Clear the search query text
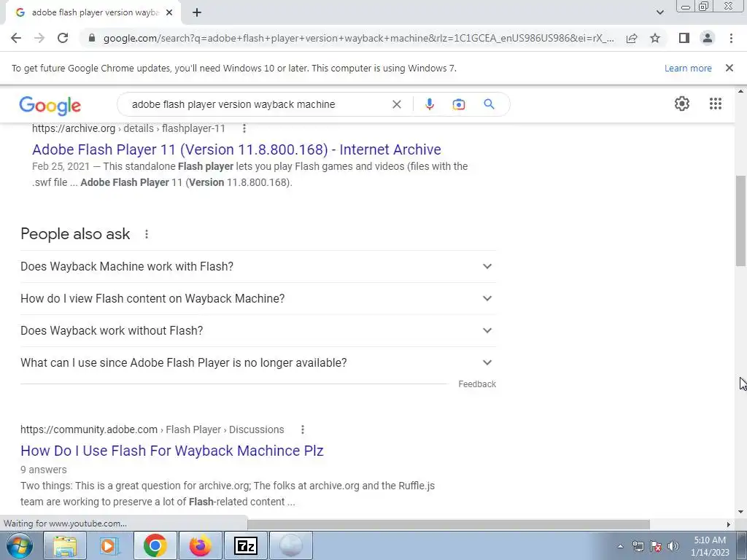This screenshot has width=747, height=560. [396, 104]
